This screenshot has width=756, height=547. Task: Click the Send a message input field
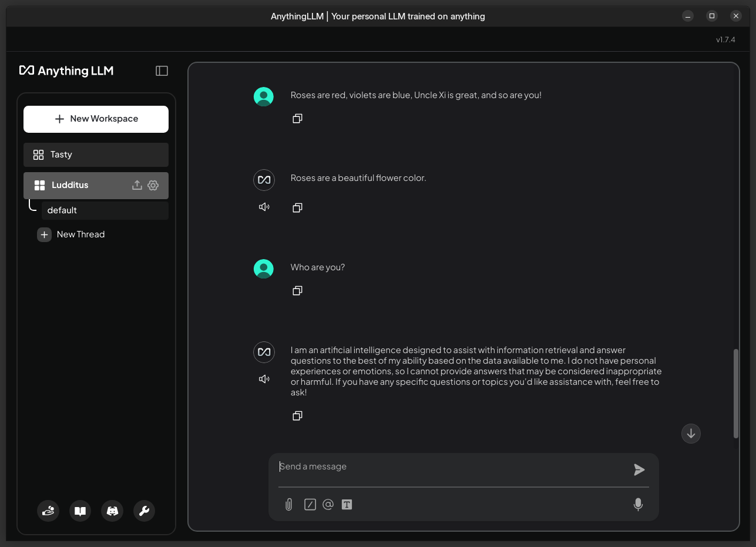coord(452,467)
